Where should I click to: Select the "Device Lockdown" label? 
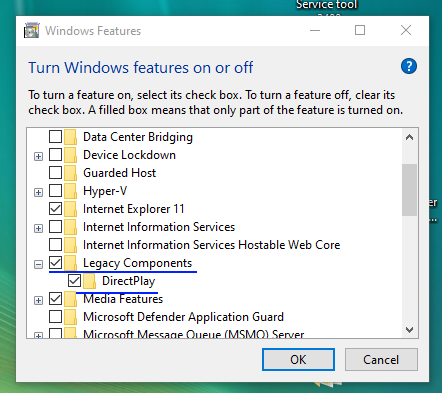pos(129,155)
